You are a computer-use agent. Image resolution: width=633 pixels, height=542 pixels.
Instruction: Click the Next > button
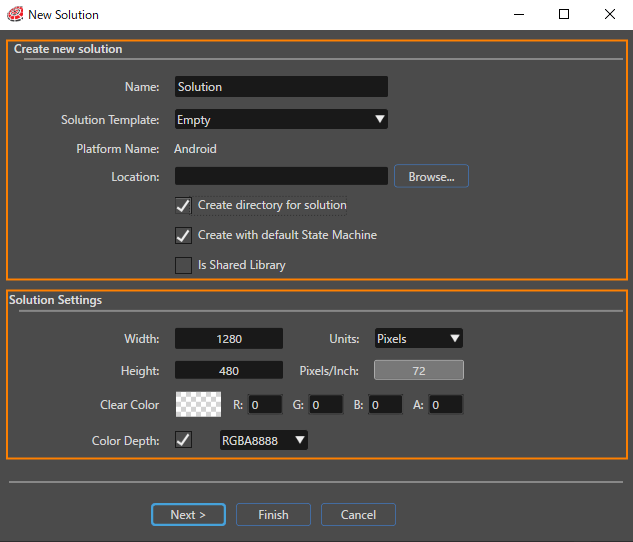[x=188, y=515]
